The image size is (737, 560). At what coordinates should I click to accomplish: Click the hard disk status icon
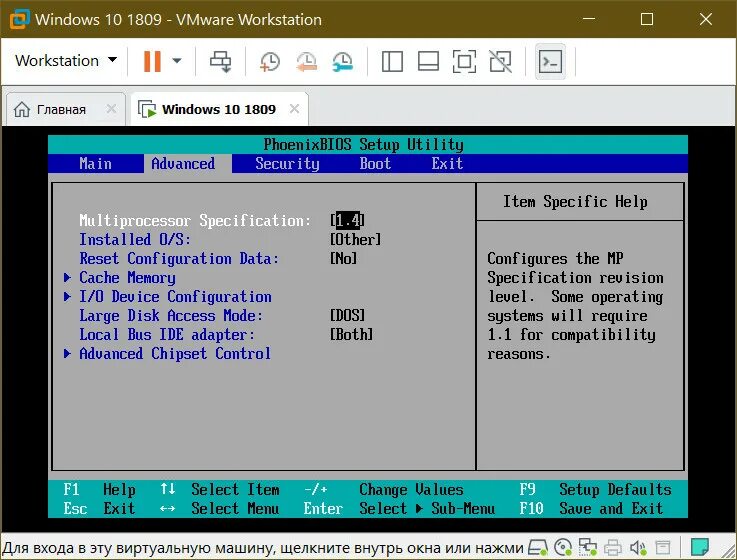[x=538, y=547]
